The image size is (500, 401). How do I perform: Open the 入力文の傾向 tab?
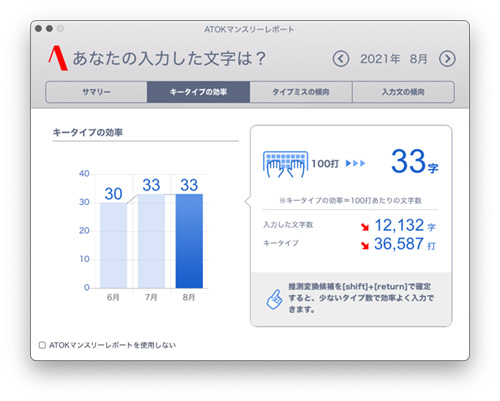[x=403, y=92]
